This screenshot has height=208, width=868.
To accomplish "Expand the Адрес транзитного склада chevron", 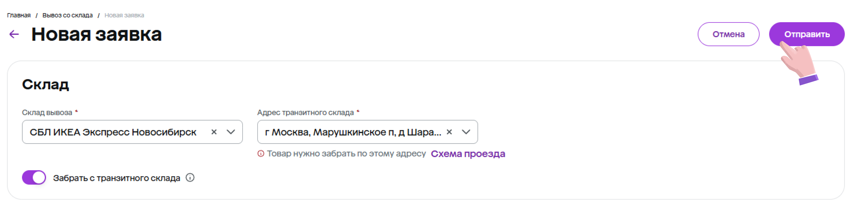I will 466,132.
